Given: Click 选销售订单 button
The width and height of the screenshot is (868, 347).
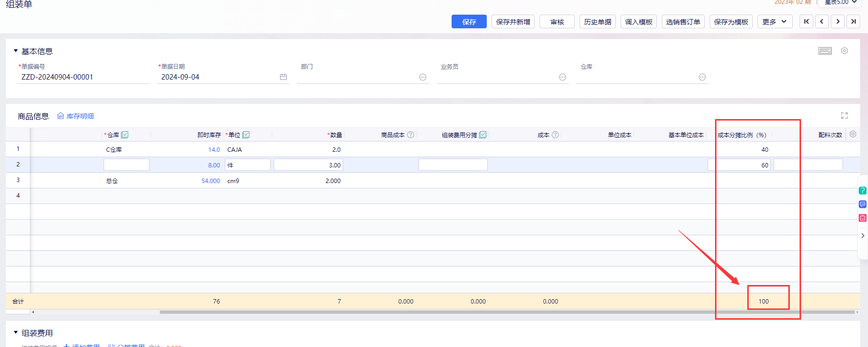Looking at the screenshot, I should (683, 21).
